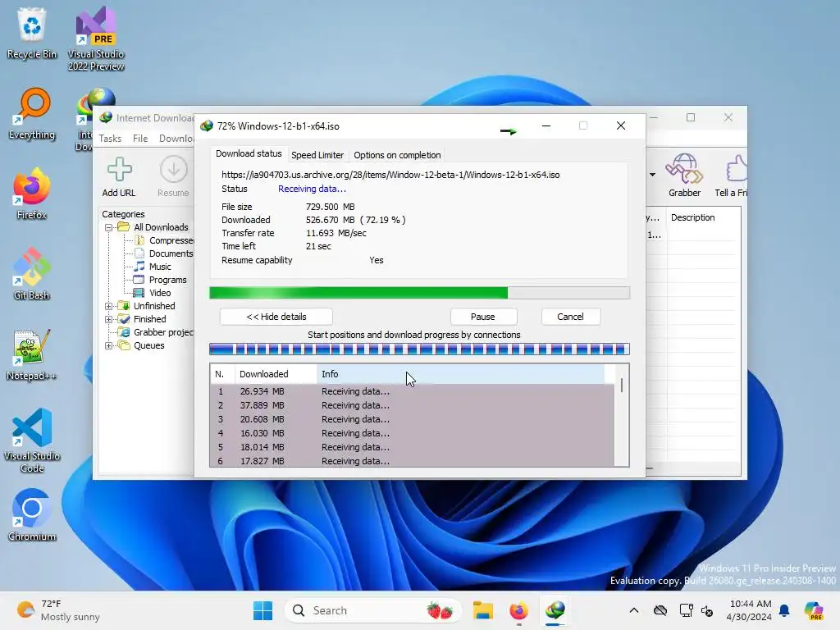Click the Info column header
This screenshot has width=840, height=630.
[461, 374]
